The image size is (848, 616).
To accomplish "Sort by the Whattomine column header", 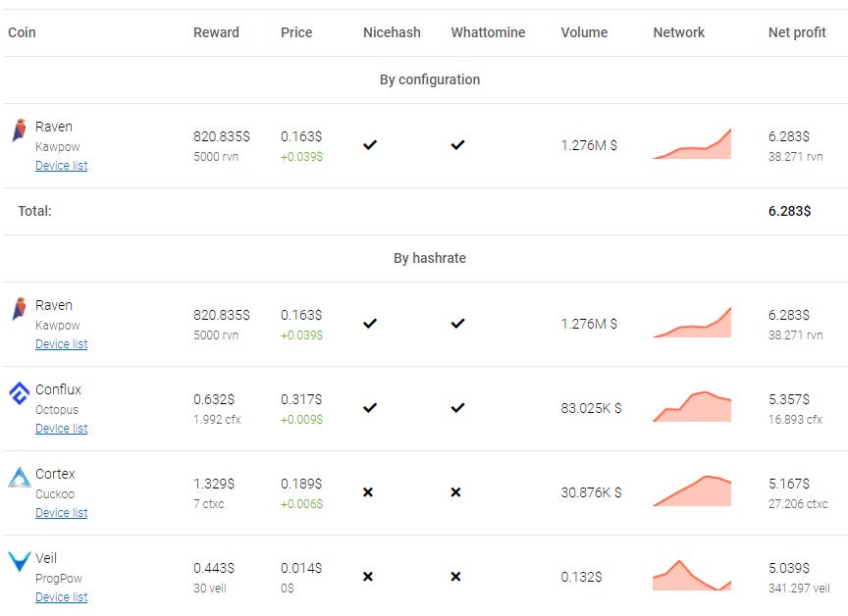I will point(488,32).
